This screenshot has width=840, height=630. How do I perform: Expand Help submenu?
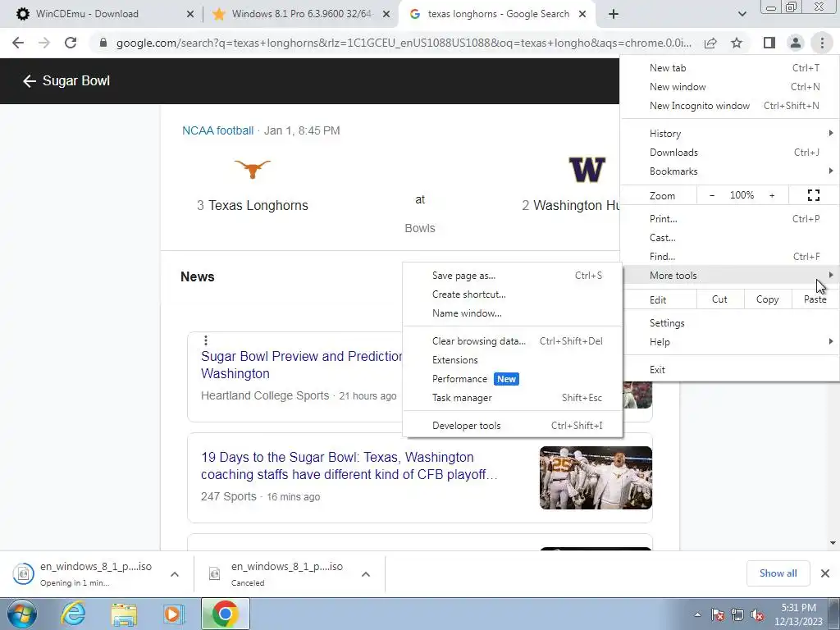click(729, 342)
